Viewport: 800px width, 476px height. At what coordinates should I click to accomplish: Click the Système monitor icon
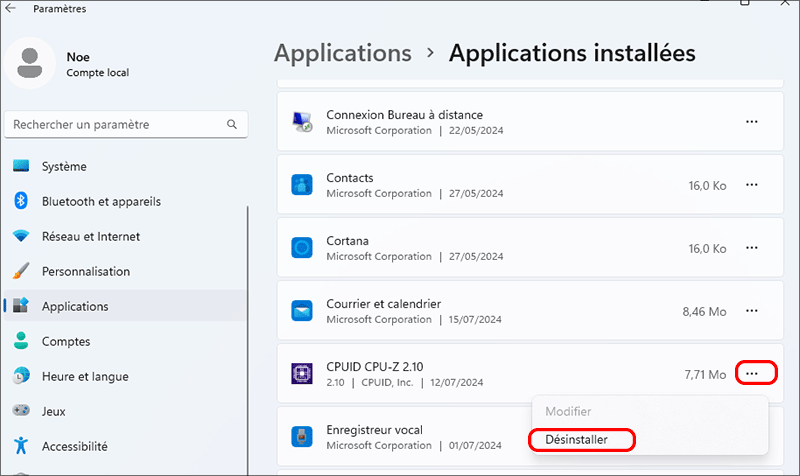coord(21,166)
